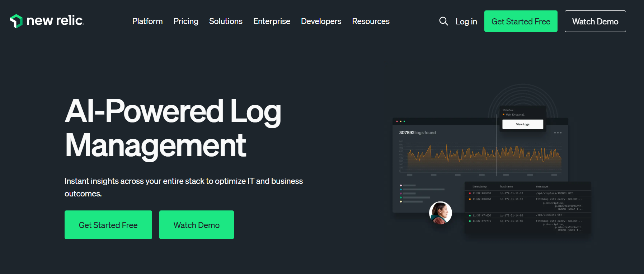This screenshot has width=644, height=274.
Task: Click the woman's avatar photo
Action: point(441,213)
